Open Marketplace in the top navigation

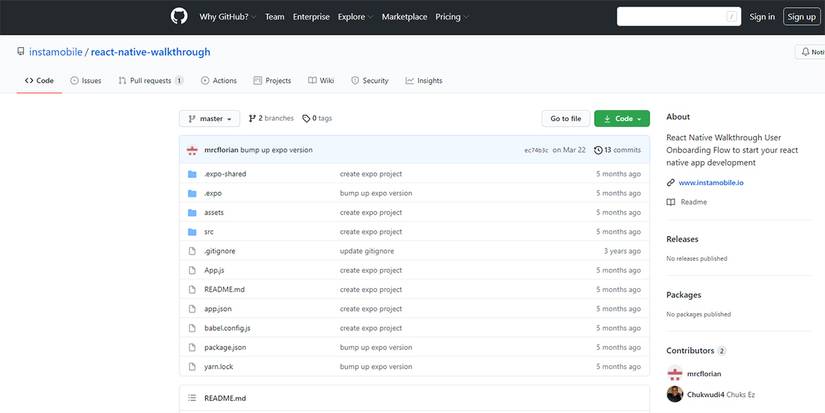405,17
